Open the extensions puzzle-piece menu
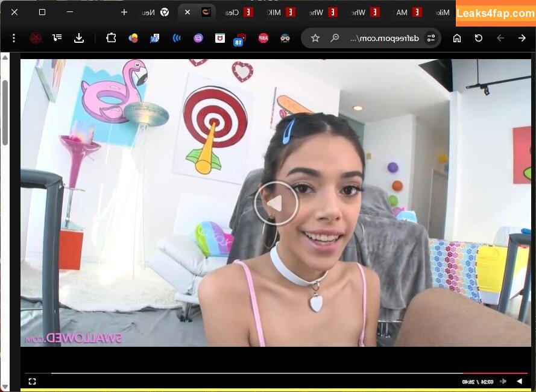The width and height of the screenshot is (536, 392). pyautogui.click(x=111, y=38)
